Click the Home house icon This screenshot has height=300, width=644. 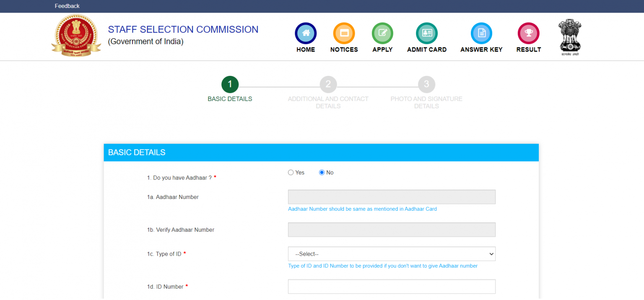click(306, 34)
